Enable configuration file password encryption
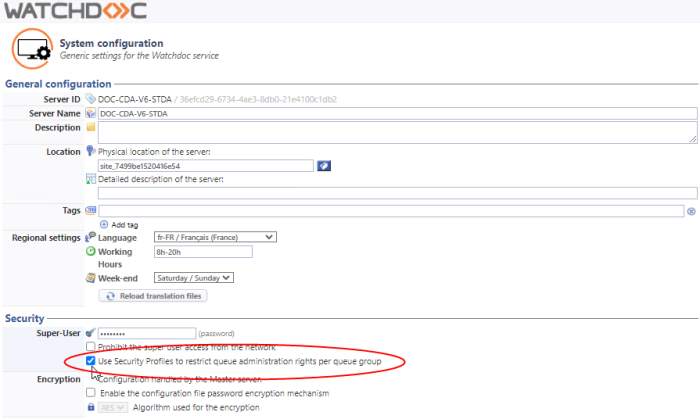Viewport: 700px width, 419px height. tap(91, 393)
